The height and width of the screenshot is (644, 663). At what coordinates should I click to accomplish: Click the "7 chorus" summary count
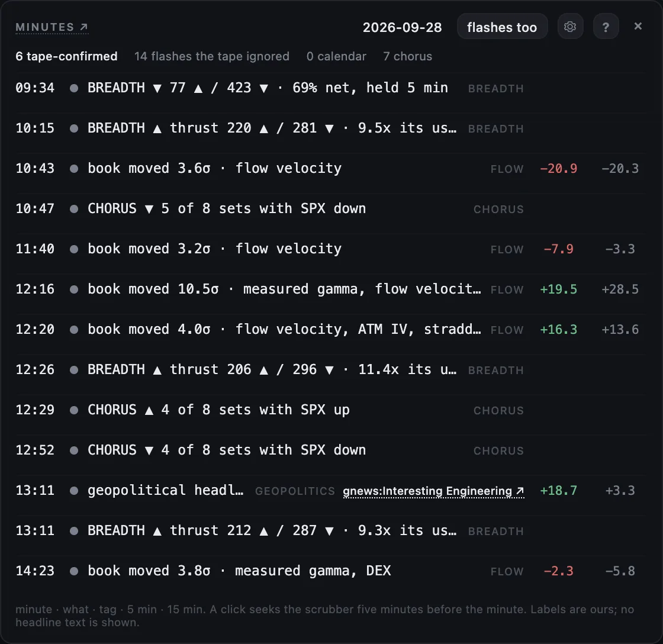[x=408, y=56]
